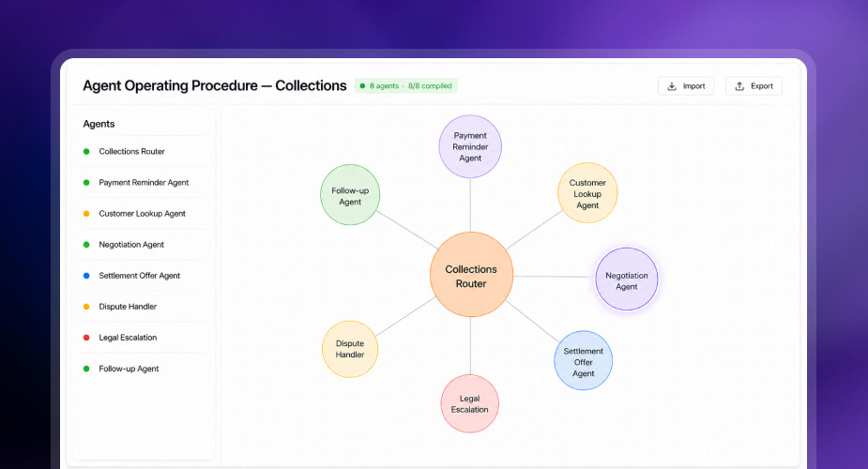Click the Import button label
This screenshot has width=868, height=469.
[x=693, y=86]
